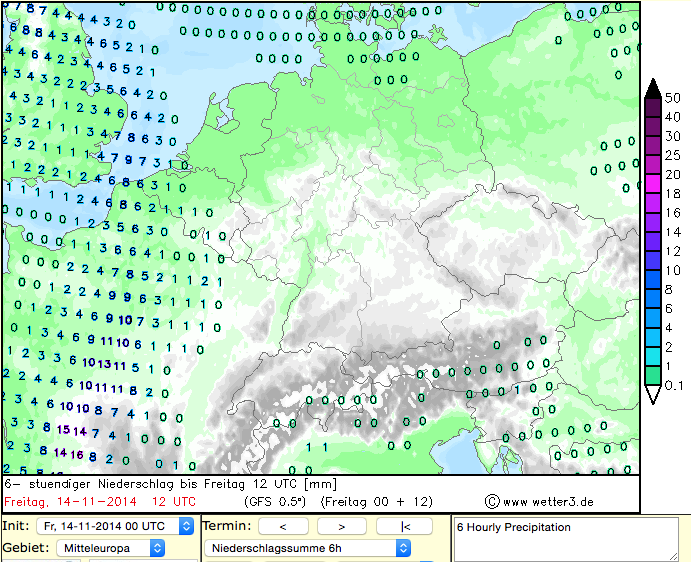Click the 'Termin:' label

(x=227, y=526)
